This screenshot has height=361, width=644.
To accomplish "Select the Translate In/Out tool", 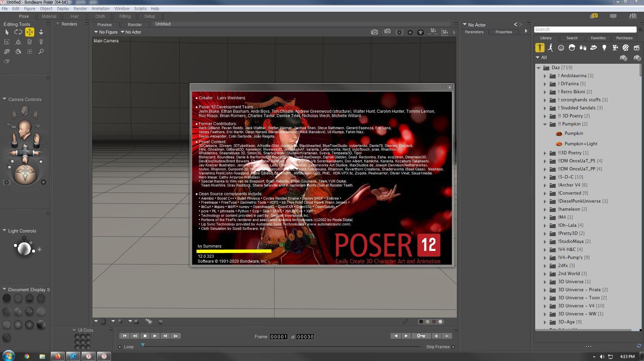I will [41, 32].
